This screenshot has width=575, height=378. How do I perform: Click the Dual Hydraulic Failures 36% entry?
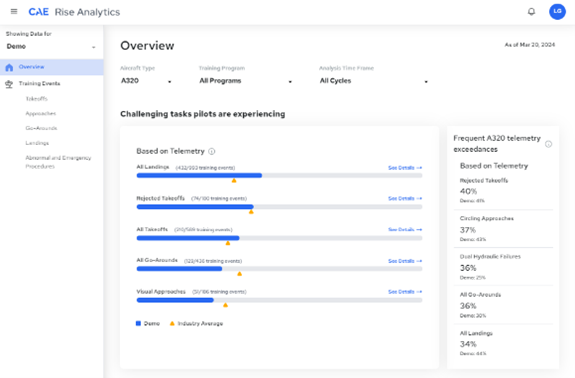(503, 267)
